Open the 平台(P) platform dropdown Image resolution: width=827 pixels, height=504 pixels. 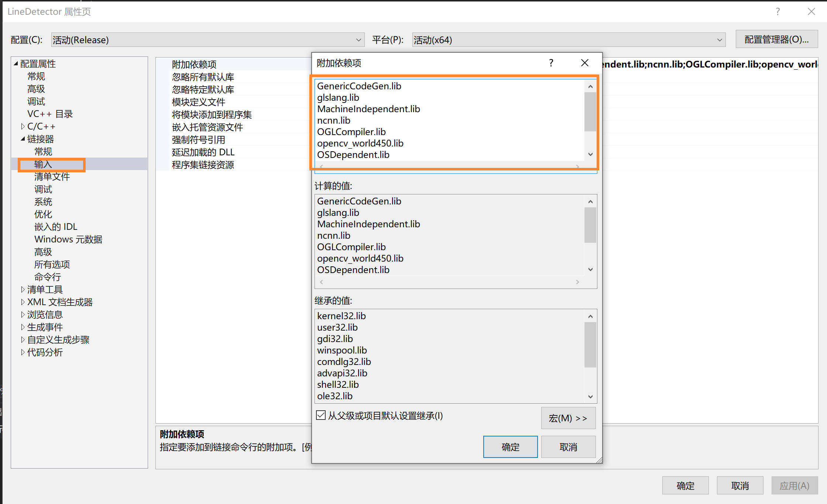point(569,40)
